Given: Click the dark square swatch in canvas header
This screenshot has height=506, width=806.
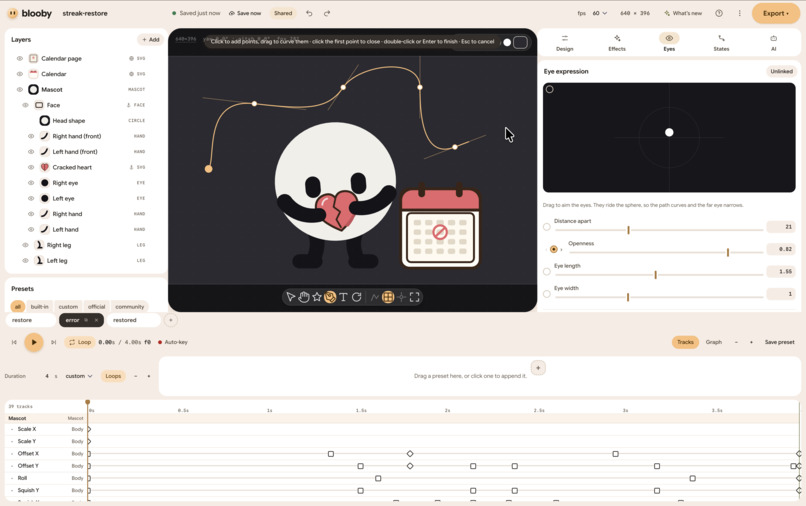Looking at the screenshot, I should [x=520, y=42].
